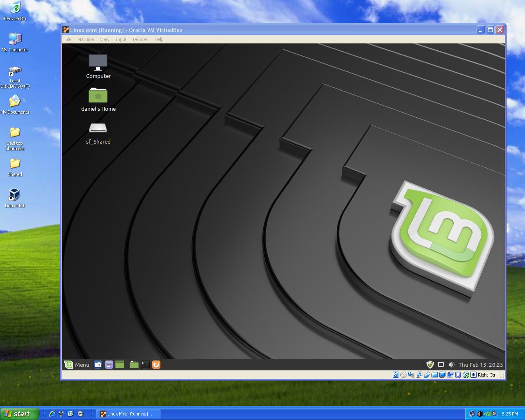
Task: Click the mouse integration indicator
Action: coord(466,375)
